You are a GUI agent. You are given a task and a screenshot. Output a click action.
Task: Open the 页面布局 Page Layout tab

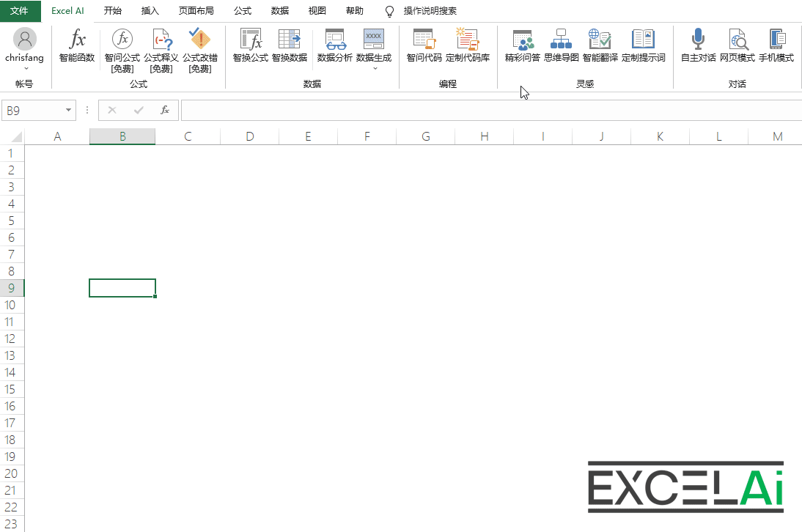pos(196,11)
